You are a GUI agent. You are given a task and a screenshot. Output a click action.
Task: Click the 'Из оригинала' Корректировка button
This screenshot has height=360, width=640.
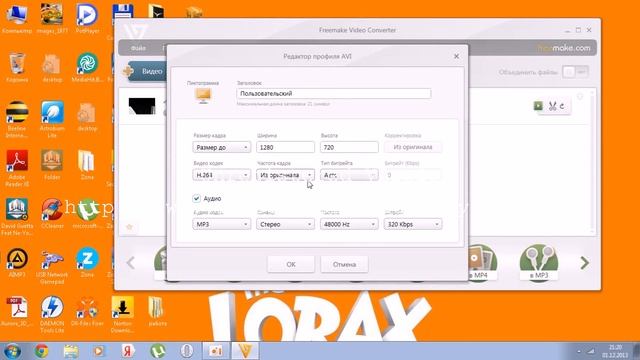pyautogui.click(x=413, y=147)
